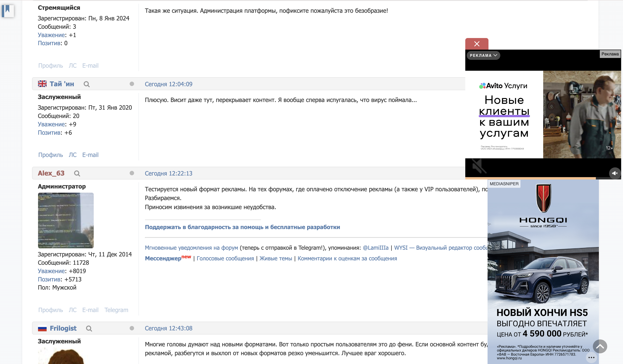The height and width of the screenshot is (364, 623).
Task: Click rank label 'Администратор'
Action: click(62, 186)
